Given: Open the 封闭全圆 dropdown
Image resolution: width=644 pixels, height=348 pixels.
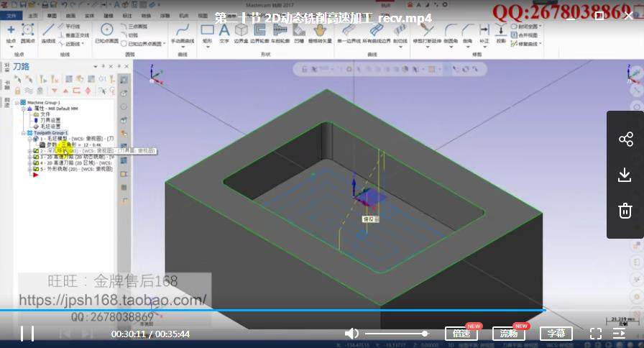Looking at the screenshot, I should [x=540, y=27].
